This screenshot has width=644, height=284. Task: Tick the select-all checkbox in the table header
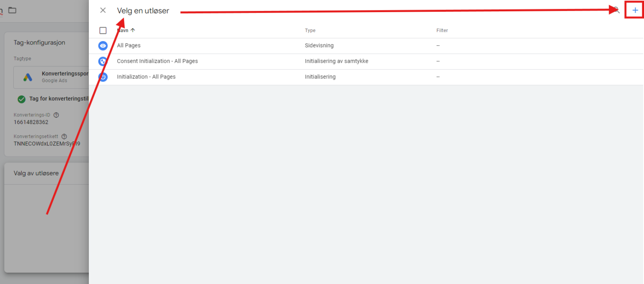103,31
